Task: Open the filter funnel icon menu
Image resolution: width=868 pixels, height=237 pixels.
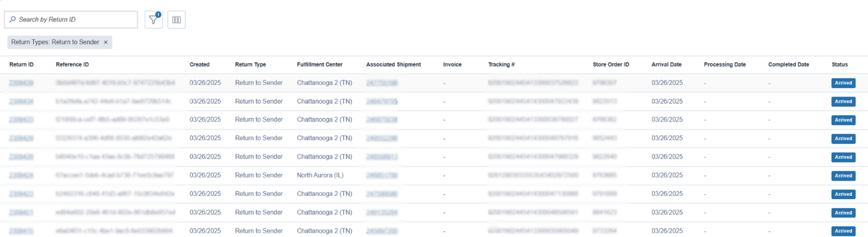Action: (x=153, y=20)
